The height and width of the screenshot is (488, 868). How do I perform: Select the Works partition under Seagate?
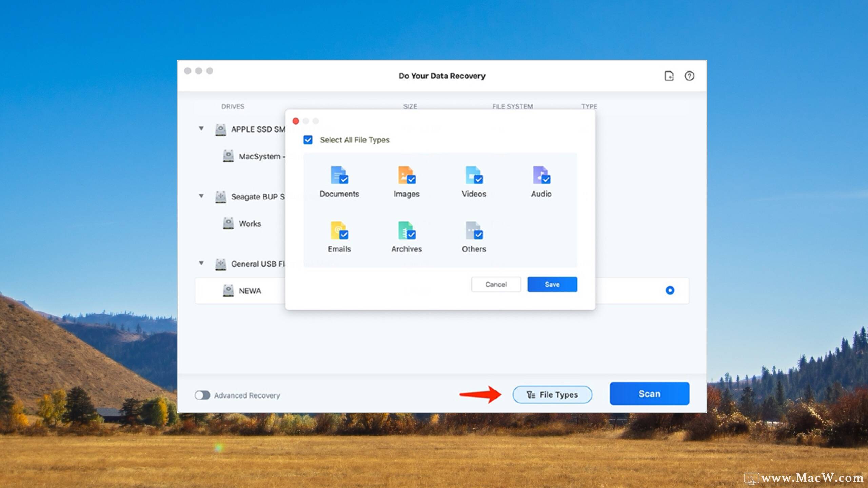coord(250,223)
